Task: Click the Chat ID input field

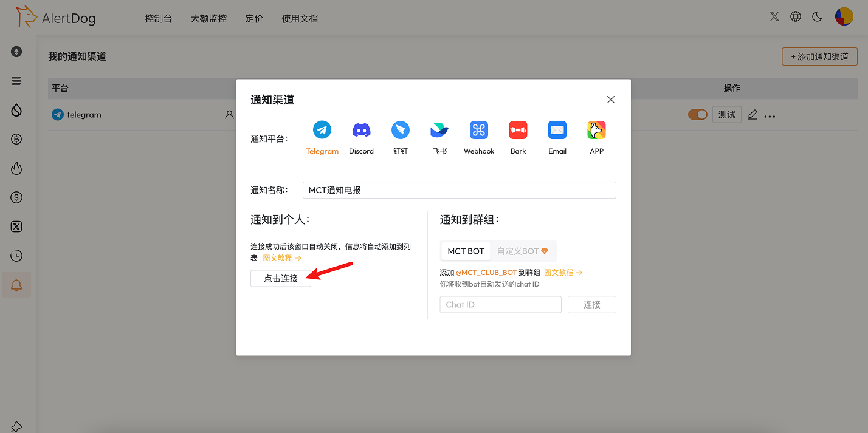Action: 500,304
